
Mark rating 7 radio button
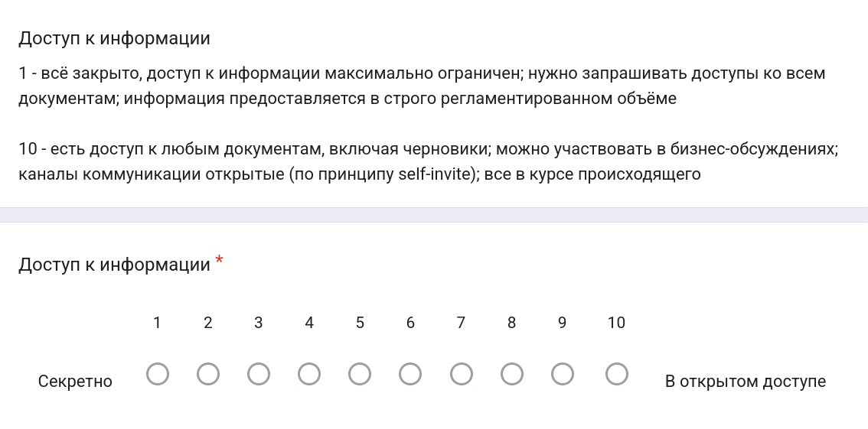click(461, 374)
